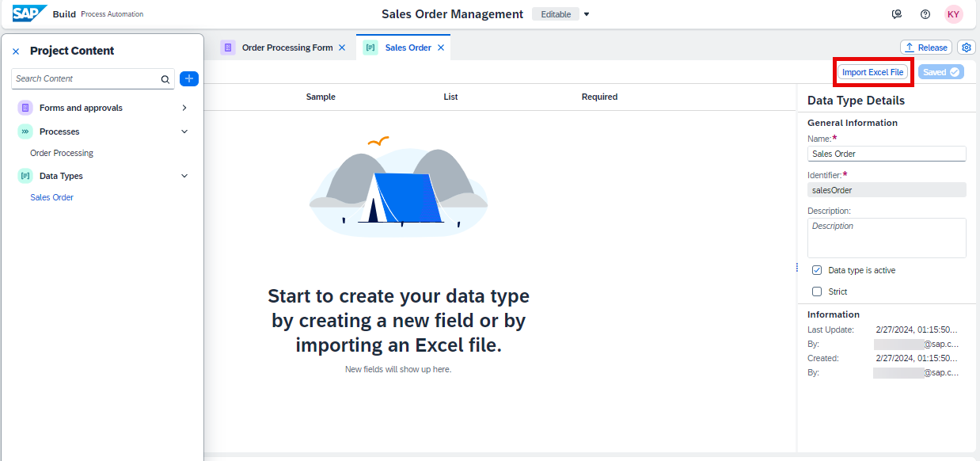Click the Identifier field salesOrder
Image resolution: width=980 pixels, height=461 pixels.
coord(887,190)
